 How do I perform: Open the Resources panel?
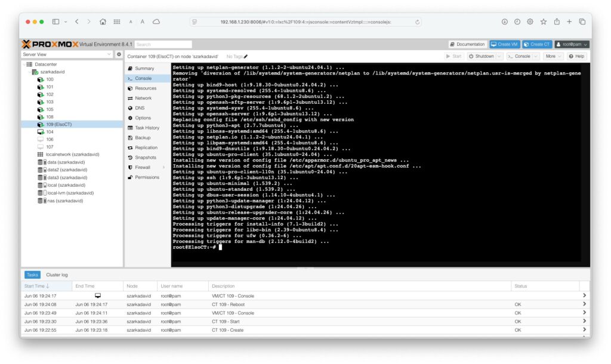tap(147, 88)
